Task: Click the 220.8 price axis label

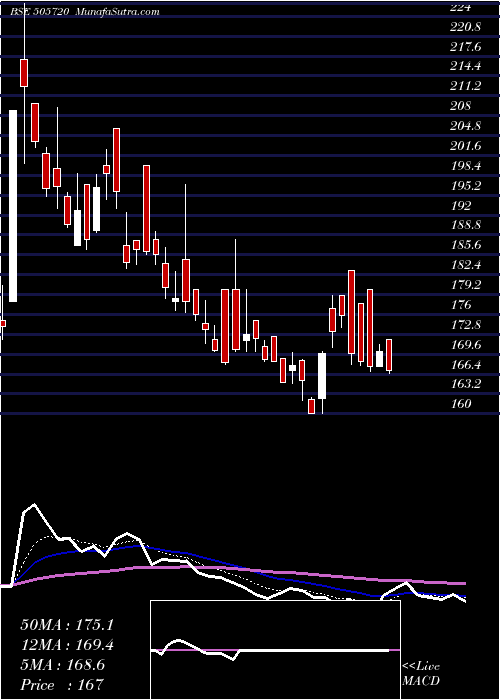Action: point(465,27)
